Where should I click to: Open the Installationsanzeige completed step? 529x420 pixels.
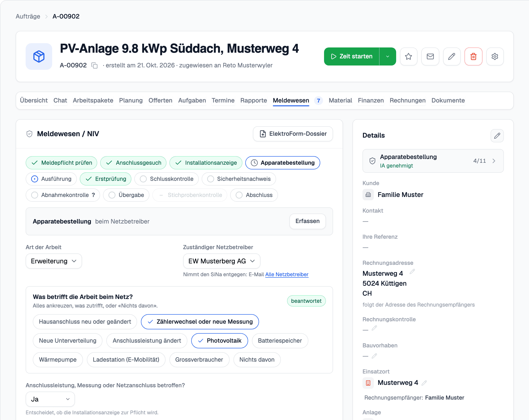coord(206,163)
